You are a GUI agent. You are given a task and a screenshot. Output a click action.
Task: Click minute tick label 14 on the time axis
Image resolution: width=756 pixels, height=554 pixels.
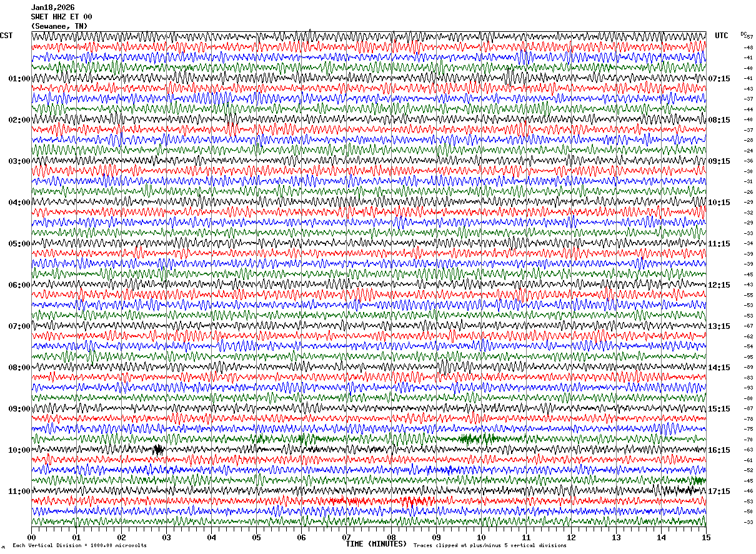(661, 537)
